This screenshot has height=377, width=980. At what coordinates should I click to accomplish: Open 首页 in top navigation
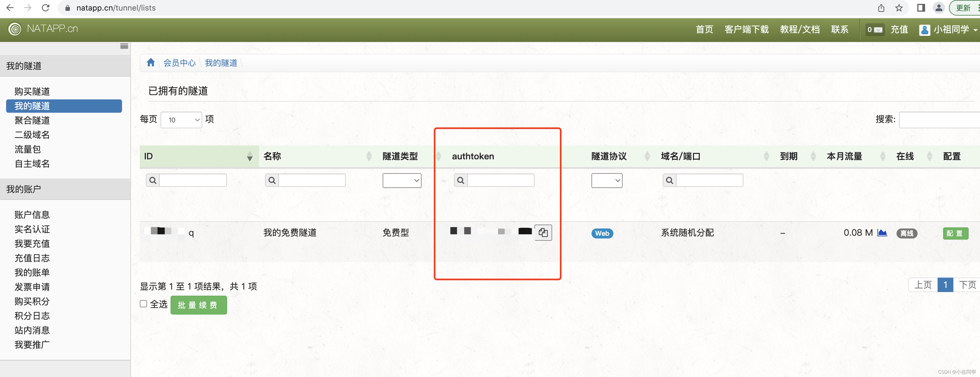click(x=705, y=29)
